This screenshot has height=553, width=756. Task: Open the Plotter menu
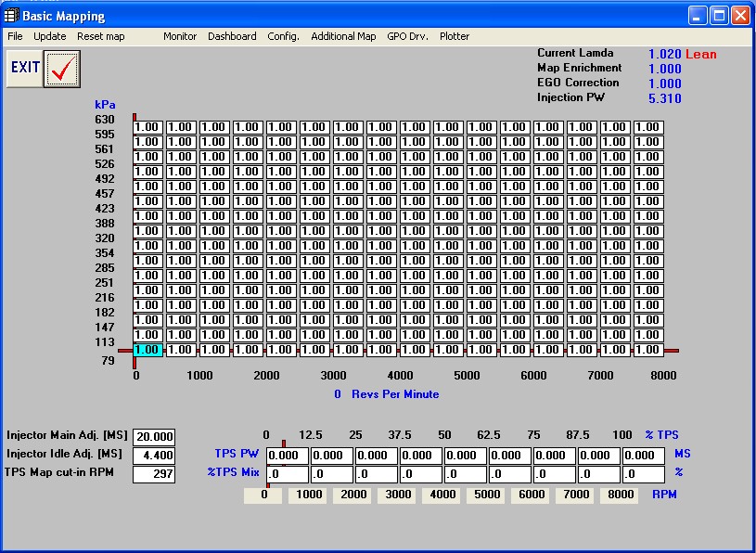point(455,36)
